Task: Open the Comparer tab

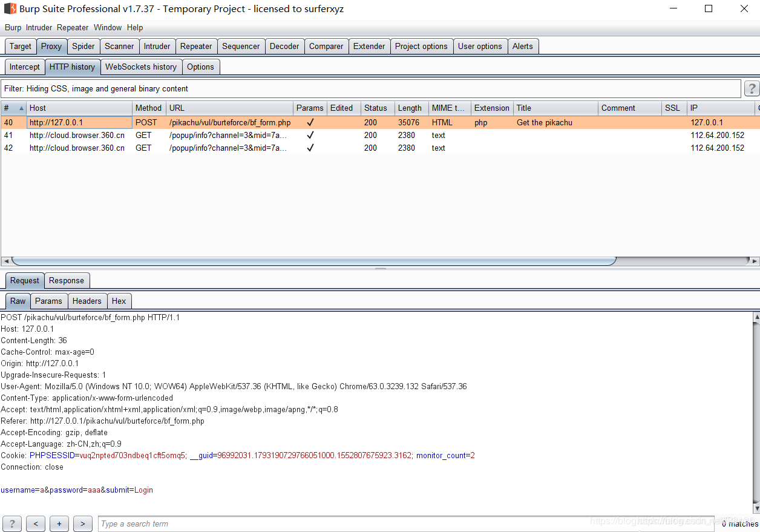Action: [326, 46]
